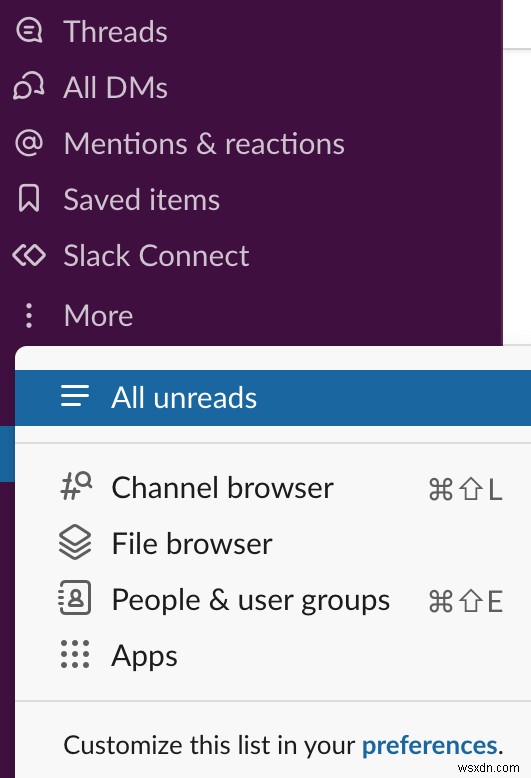Open Threads in the sidebar

(x=115, y=32)
